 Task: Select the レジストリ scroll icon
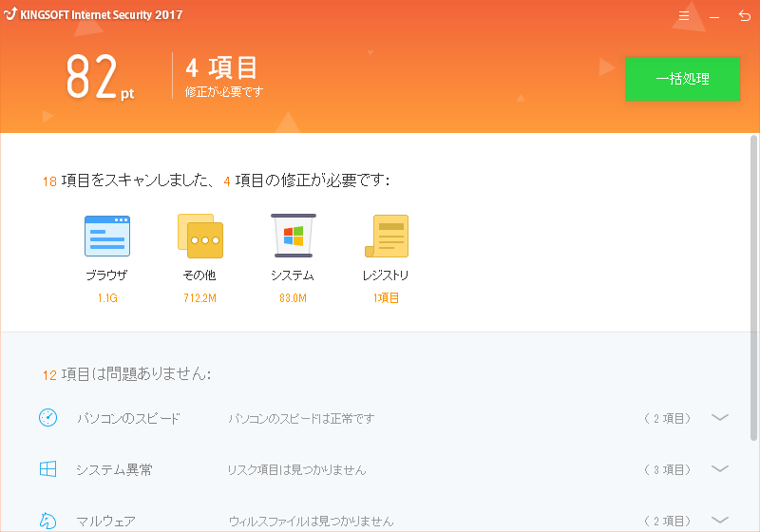387,236
